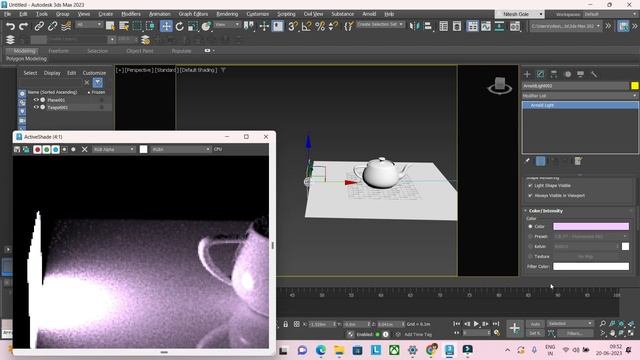Activate the Select and Move tool
This screenshot has height=360, width=640.
click(166, 26)
